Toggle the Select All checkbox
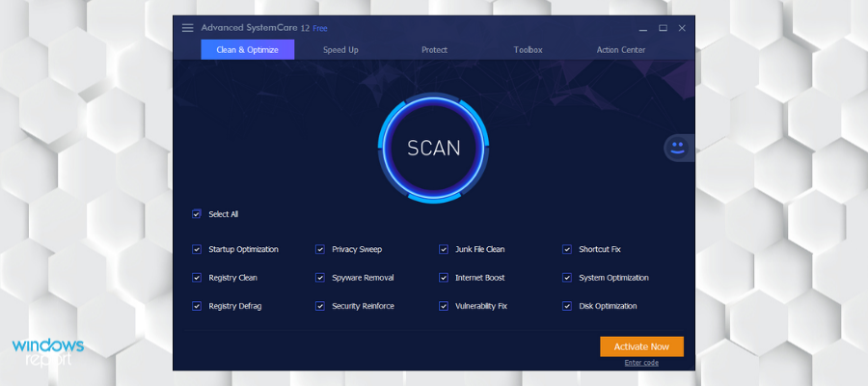The width and height of the screenshot is (868, 386). point(197,214)
